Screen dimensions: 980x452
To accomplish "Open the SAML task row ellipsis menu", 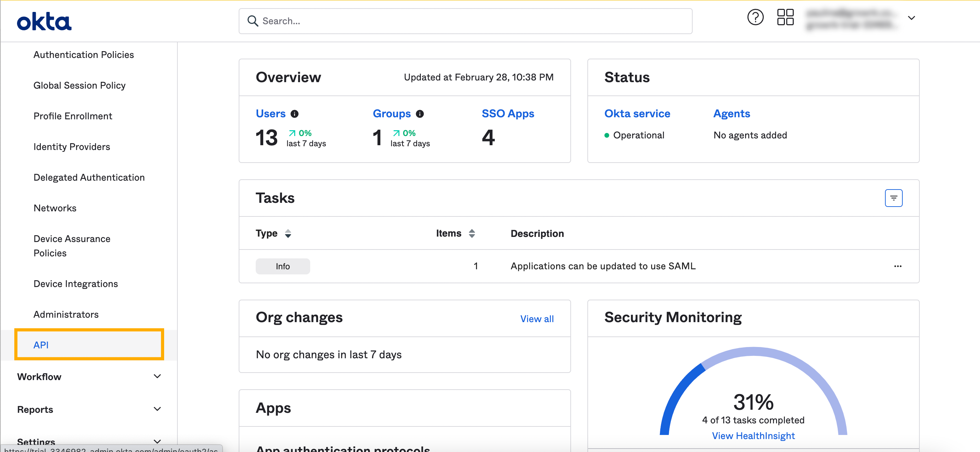I will 898,266.
